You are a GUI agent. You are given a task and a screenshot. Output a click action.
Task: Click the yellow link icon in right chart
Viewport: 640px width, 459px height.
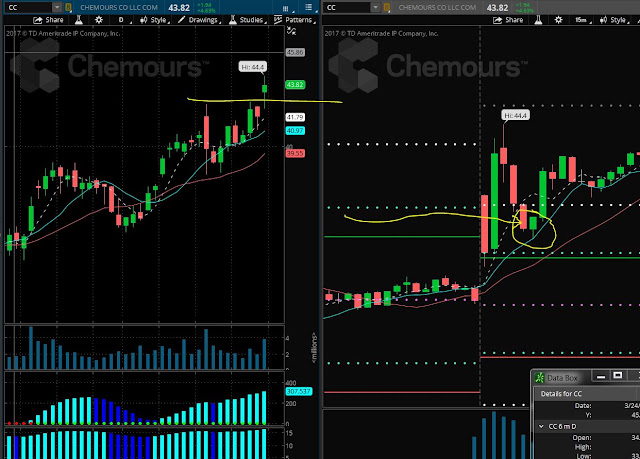[386, 7]
